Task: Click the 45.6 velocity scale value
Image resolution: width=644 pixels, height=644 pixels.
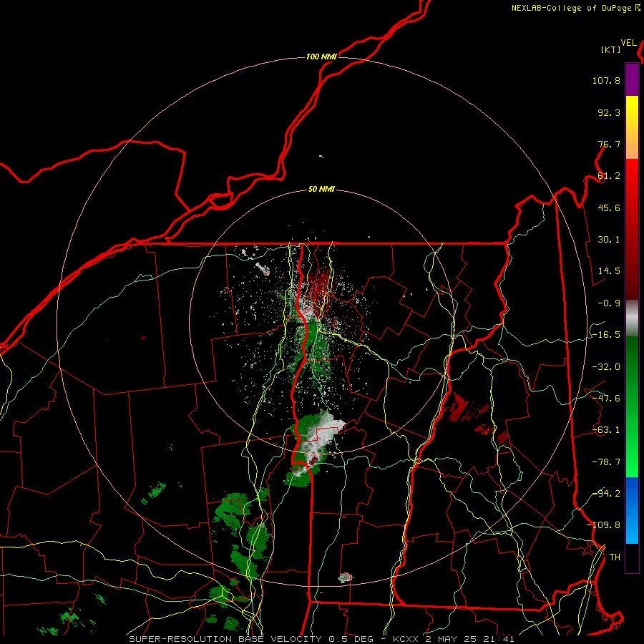Action: pyautogui.click(x=609, y=208)
